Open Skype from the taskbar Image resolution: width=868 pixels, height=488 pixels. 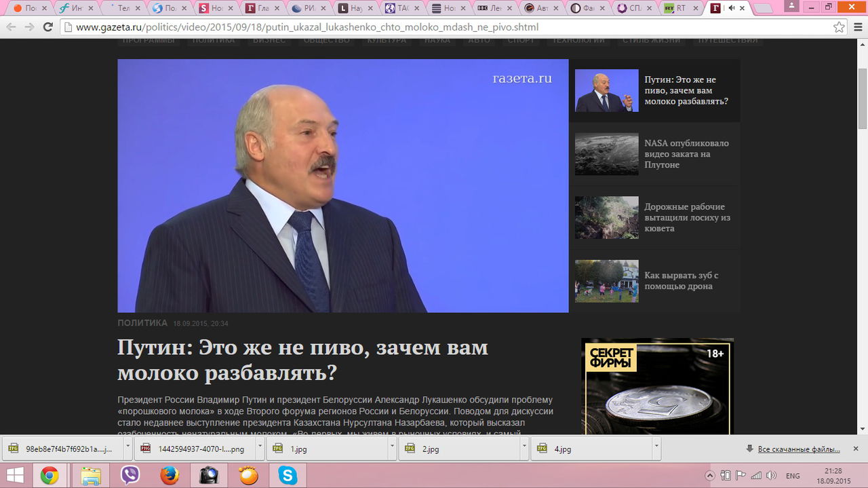(288, 475)
